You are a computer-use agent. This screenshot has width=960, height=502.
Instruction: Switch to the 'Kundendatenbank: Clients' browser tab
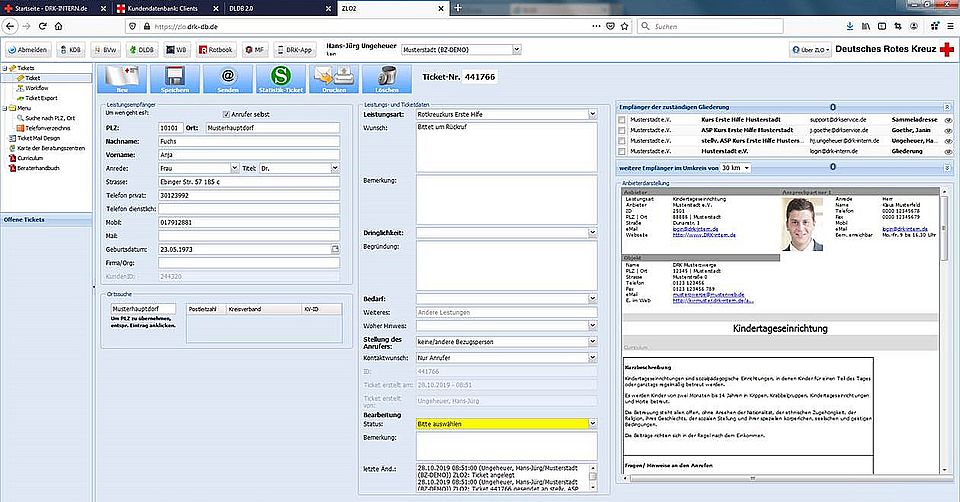[162, 8]
